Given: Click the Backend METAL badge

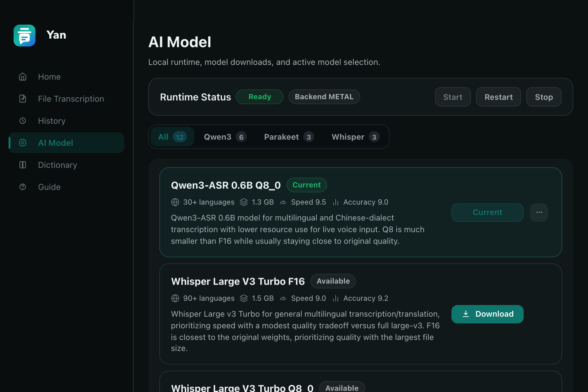Looking at the screenshot, I should pos(324,97).
